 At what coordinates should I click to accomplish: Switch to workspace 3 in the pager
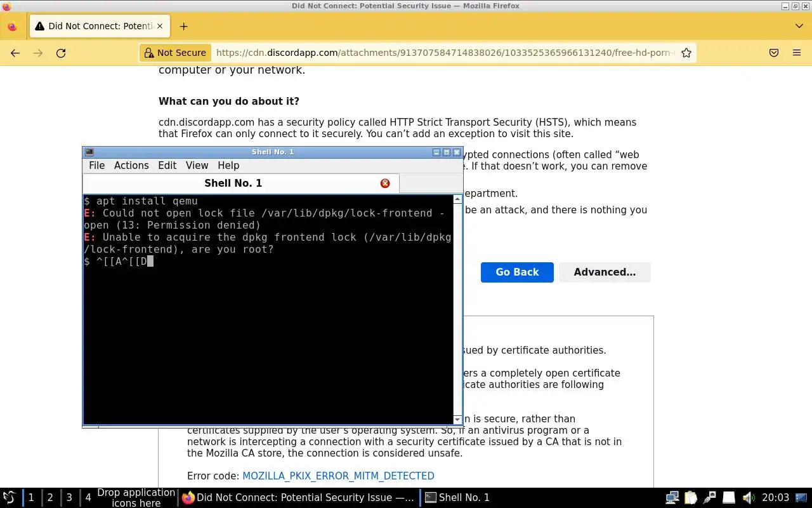[x=69, y=497]
